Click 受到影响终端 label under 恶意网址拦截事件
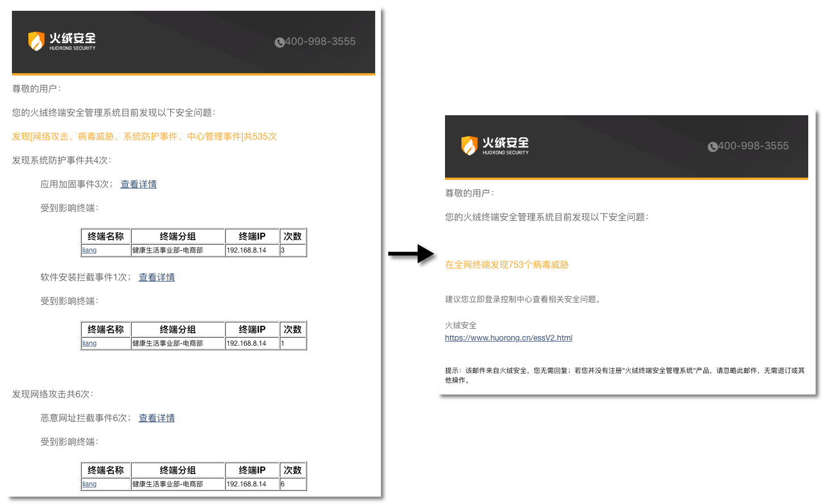The image size is (823, 504). click(69, 442)
